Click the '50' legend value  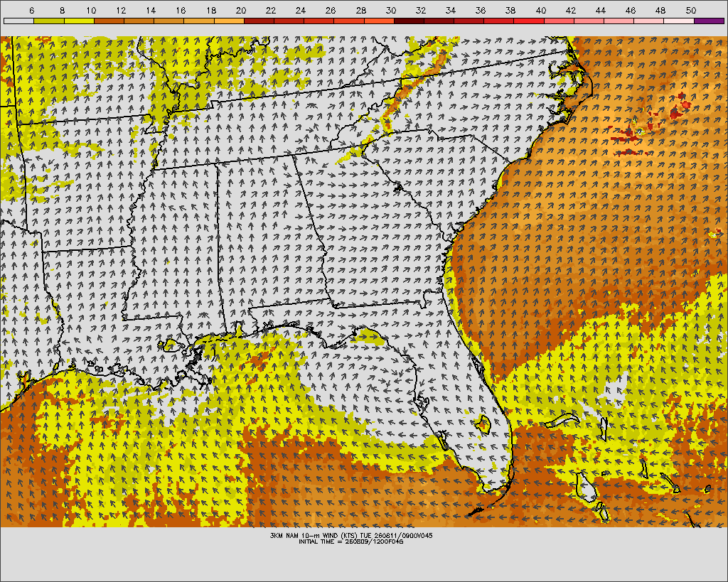(x=691, y=10)
